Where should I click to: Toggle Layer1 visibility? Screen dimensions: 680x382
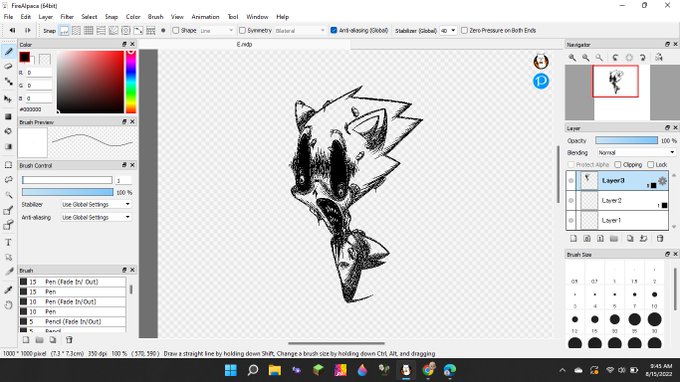(571, 220)
